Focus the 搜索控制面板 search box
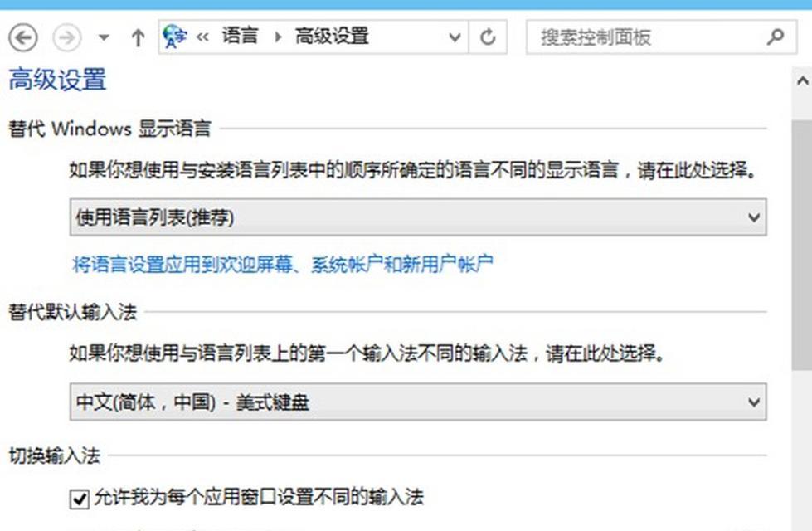This screenshot has width=812, height=531. (x=661, y=37)
